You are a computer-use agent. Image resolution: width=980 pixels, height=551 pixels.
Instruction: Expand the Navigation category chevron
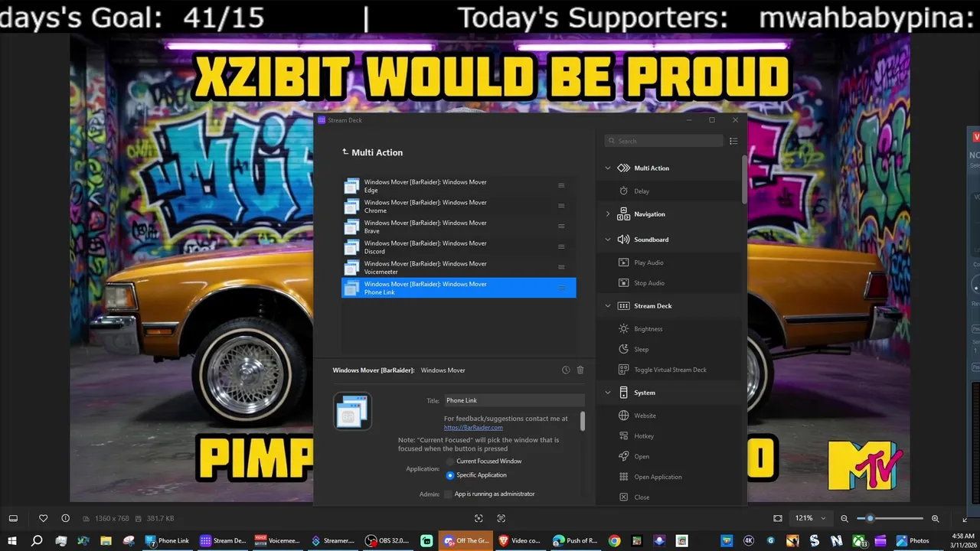[608, 214]
